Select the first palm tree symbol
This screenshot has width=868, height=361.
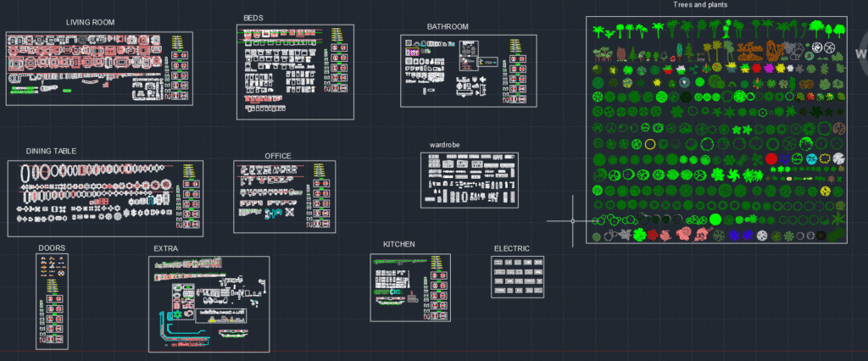tap(598, 32)
